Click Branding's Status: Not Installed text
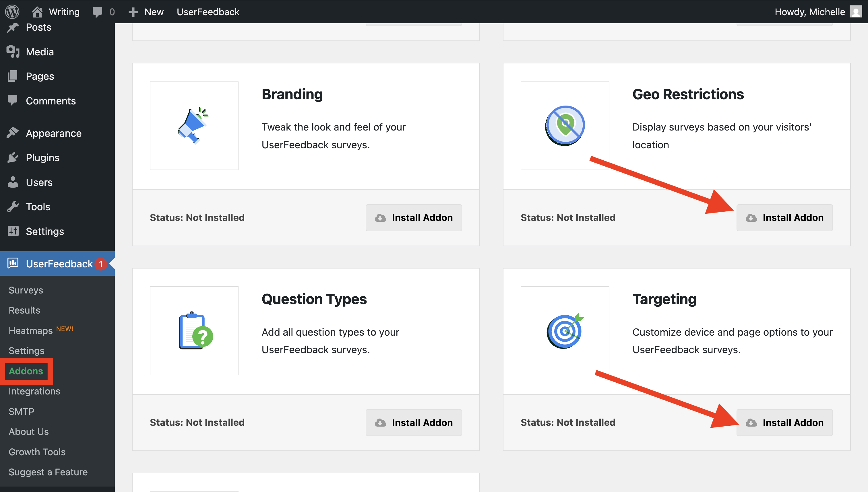The height and width of the screenshot is (492, 868). coord(197,218)
